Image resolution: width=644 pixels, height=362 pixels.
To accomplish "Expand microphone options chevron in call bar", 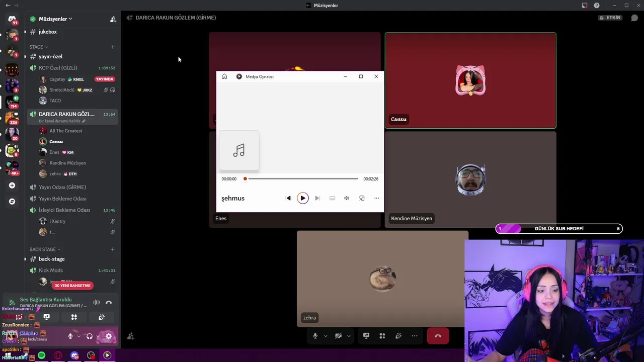I will point(326,336).
